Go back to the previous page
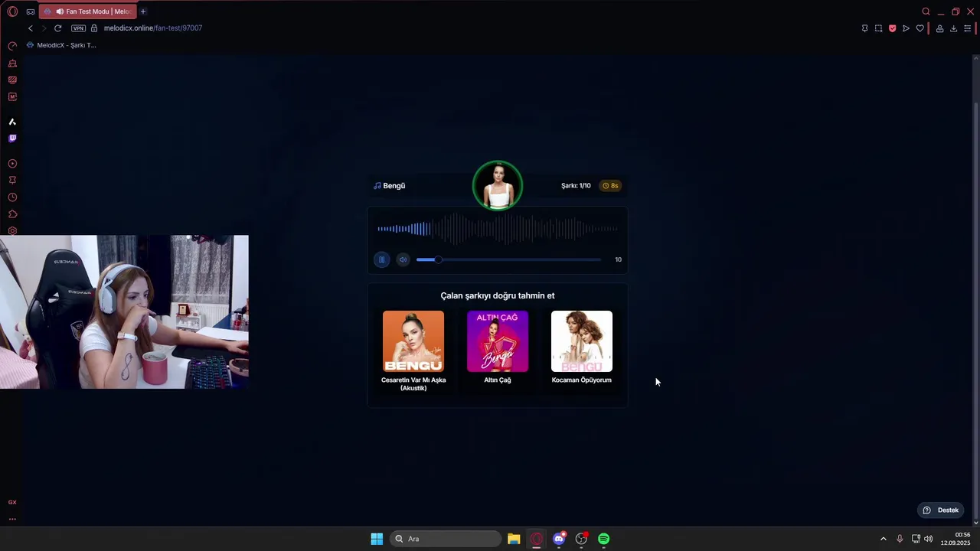The height and width of the screenshot is (551, 980). (31, 28)
